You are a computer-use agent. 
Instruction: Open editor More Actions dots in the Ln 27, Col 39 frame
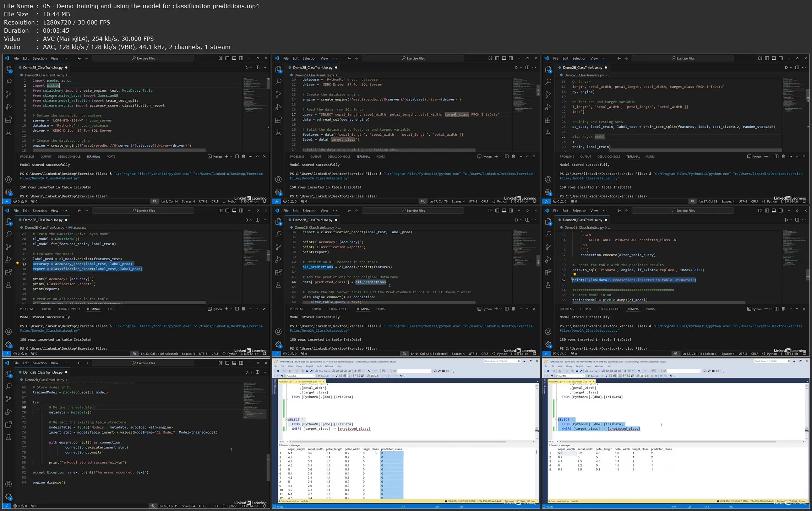804,67
